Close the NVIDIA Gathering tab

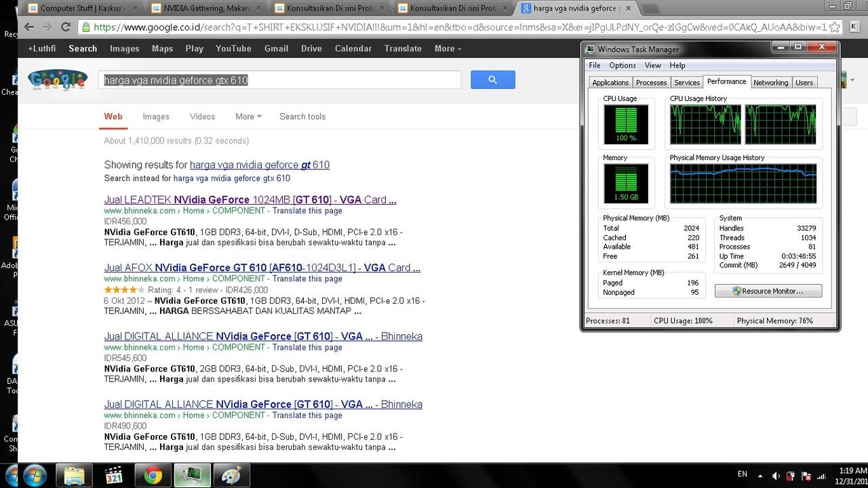coord(258,9)
